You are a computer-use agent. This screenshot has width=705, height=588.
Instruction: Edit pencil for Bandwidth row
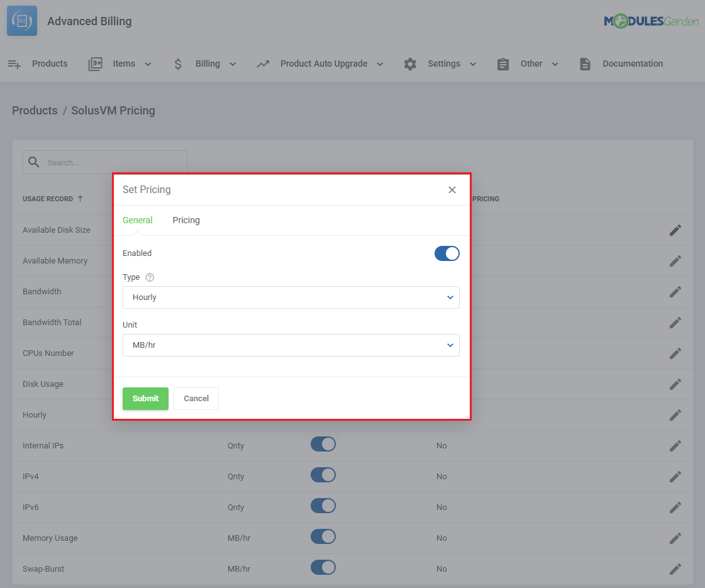(675, 292)
